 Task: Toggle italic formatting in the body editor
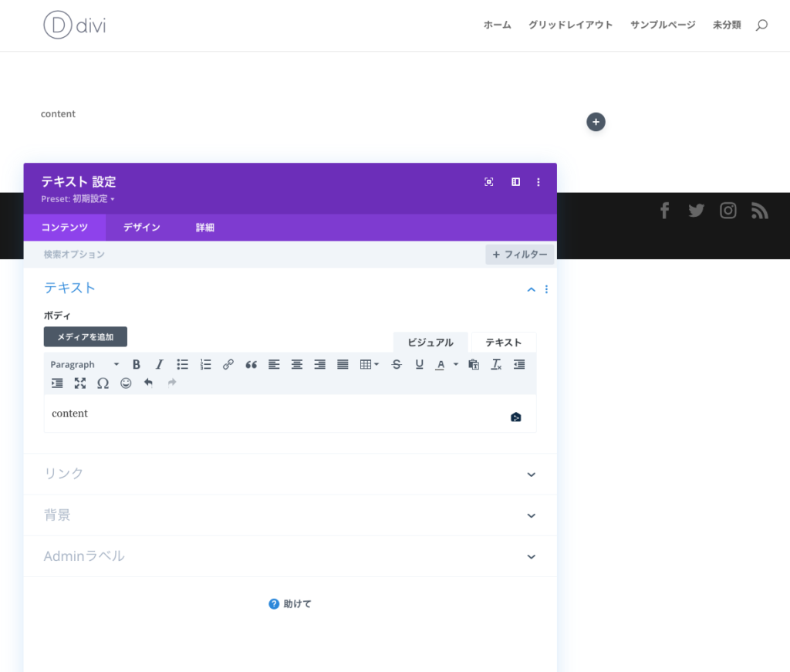click(160, 364)
